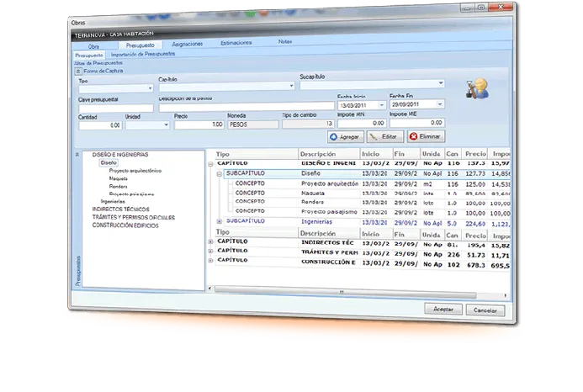Click the Cantidad input field
The height and width of the screenshot is (392, 583).
point(100,125)
